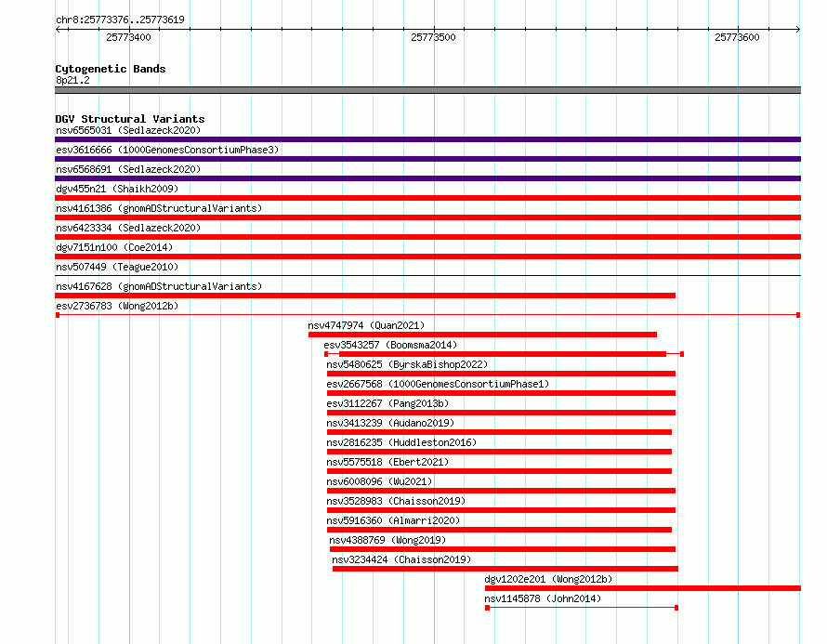Click nsv4747974 (Quan2021) label
The height and width of the screenshot is (644, 827).
pyautogui.click(x=366, y=325)
